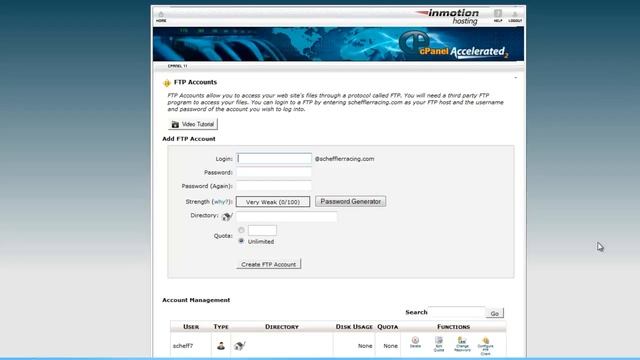This screenshot has height=360, width=640.
Task: Click the 'Add FTP Account' heading
Action: (x=189, y=139)
